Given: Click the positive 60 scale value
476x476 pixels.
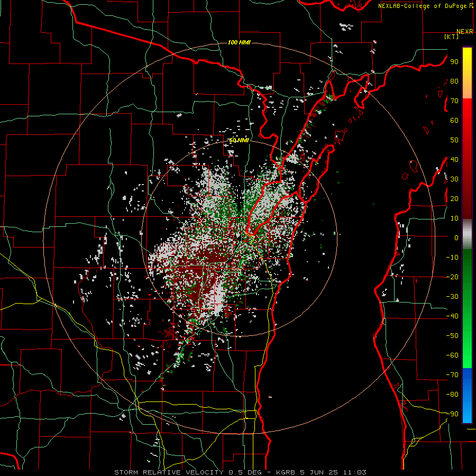Looking at the screenshot, I should [x=454, y=121].
